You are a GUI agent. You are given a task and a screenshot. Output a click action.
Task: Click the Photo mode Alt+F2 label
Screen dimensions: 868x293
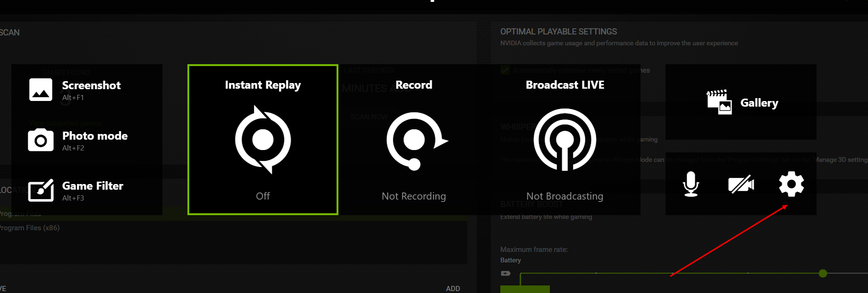(x=73, y=148)
